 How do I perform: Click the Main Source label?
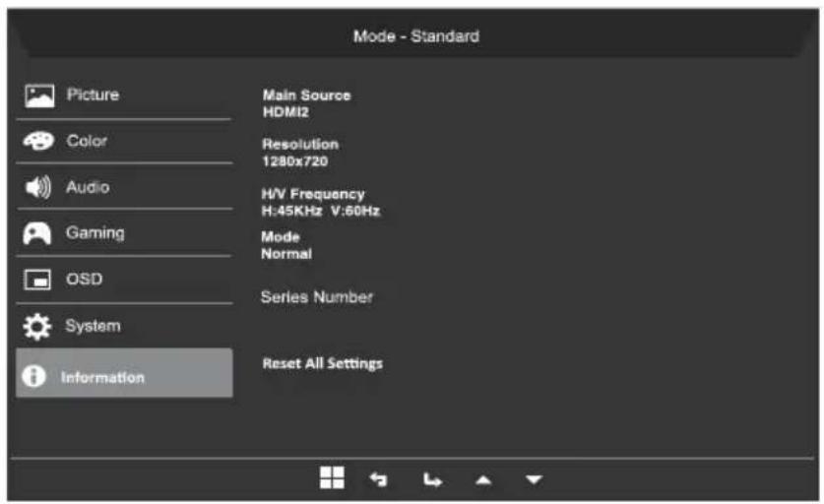pyautogui.click(x=306, y=95)
